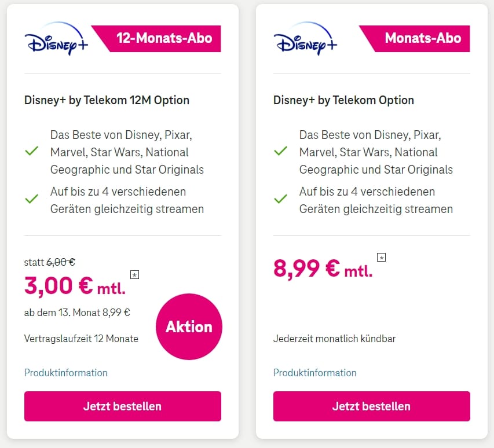This screenshot has height=448, width=494.
Task: Order the monthly plan with Jetzt bestellen
Action: coord(371,406)
